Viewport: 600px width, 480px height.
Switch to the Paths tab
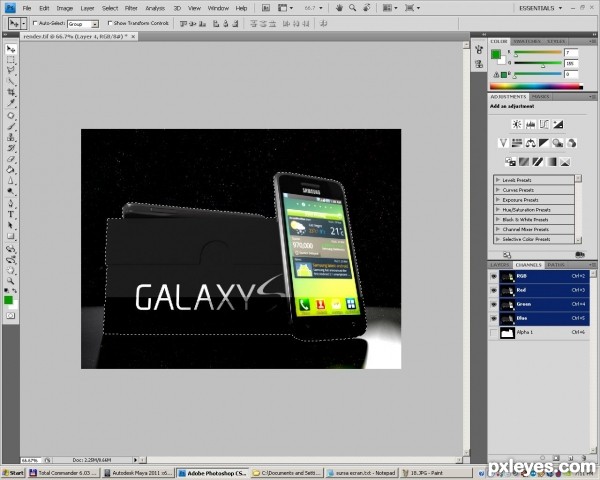[x=556, y=265]
